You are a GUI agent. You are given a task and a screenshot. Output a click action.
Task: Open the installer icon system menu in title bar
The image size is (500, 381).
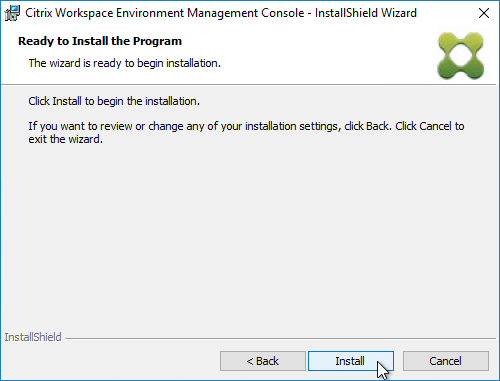coord(12,13)
